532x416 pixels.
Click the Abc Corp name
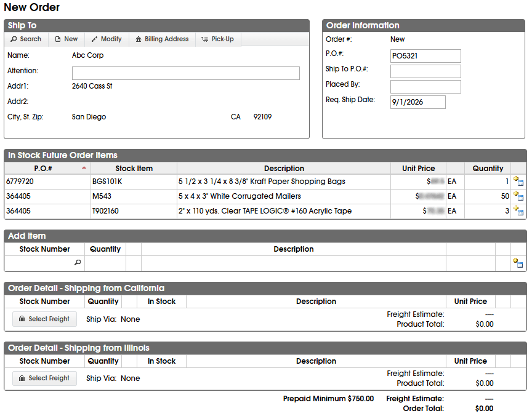click(x=87, y=55)
